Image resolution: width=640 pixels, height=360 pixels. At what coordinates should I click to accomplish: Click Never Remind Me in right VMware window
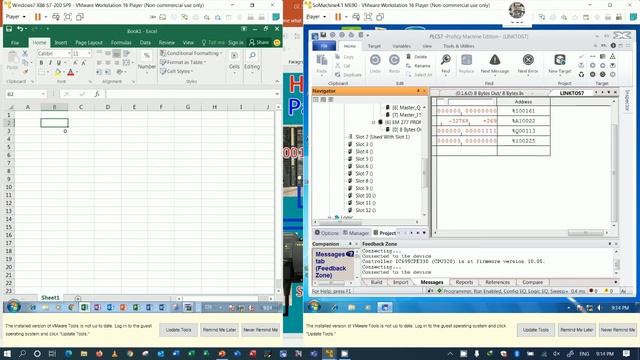[x=618, y=329]
